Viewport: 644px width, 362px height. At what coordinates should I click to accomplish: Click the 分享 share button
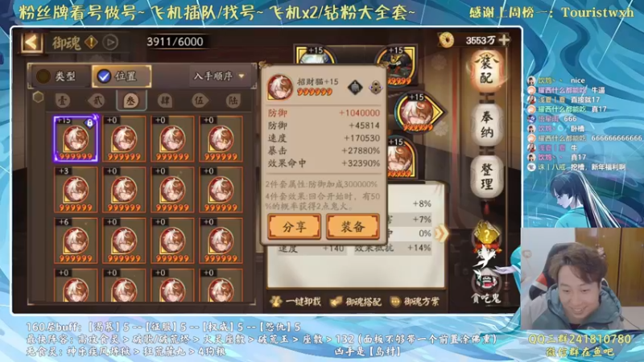tap(295, 227)
